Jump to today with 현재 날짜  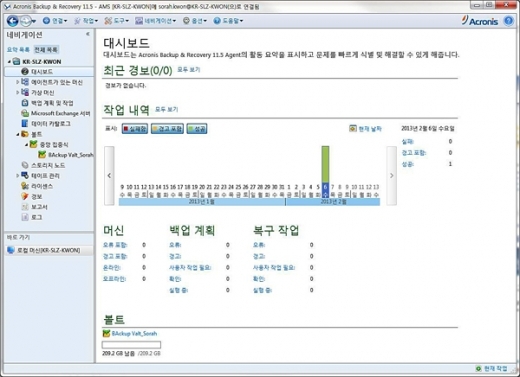click(x=365, y=129)
